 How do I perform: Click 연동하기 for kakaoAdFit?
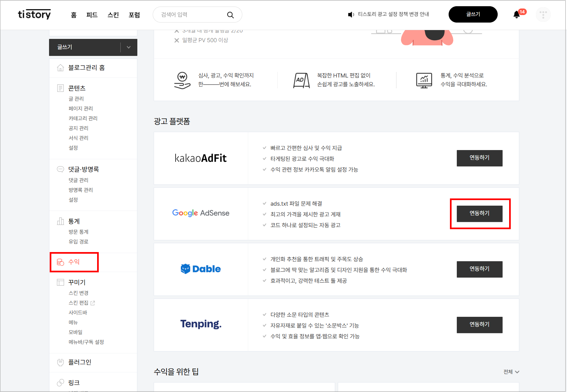pos(480,158)
